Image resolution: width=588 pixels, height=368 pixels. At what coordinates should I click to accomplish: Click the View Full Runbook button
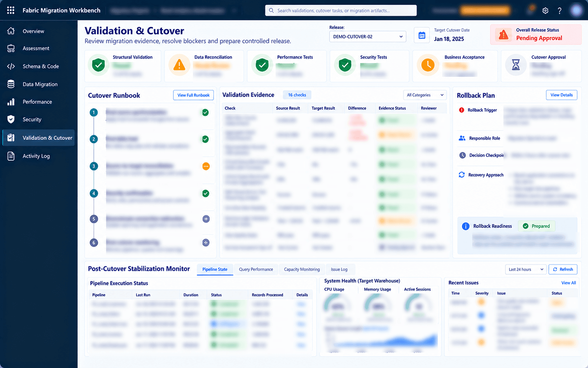pyautogui.click(x=193, y=95)
